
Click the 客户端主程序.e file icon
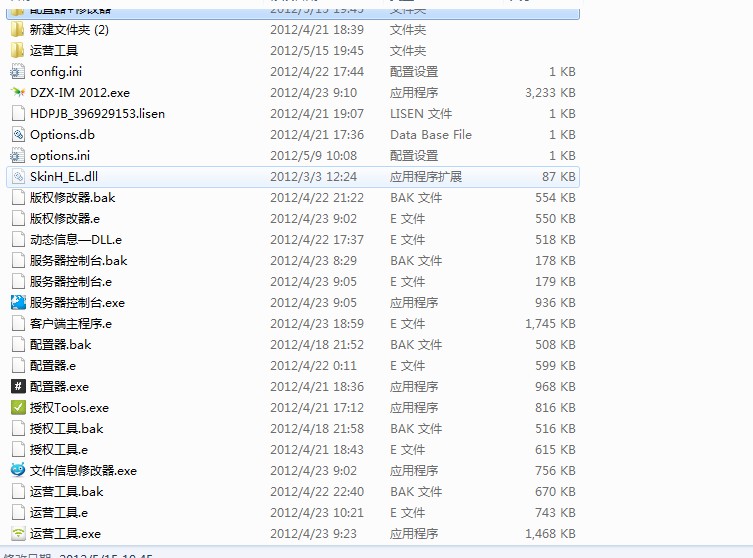pos(18,324)
